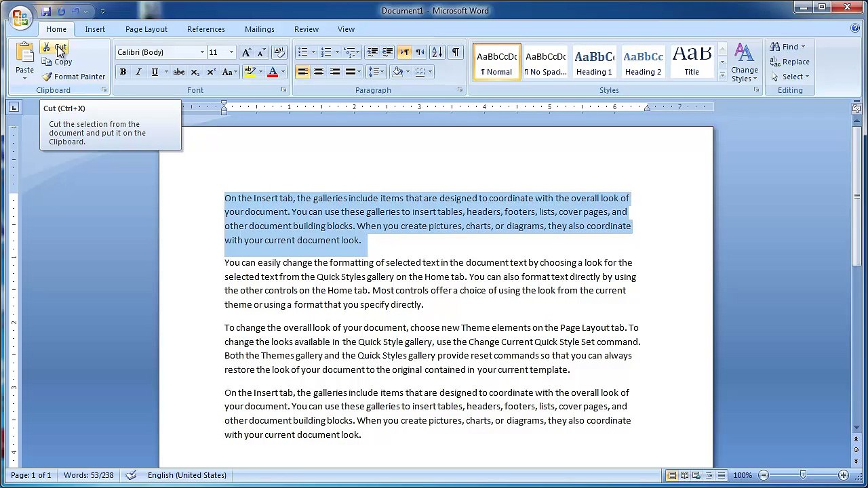
Task: Open the Page Layout tab
Action: point(146,29)
